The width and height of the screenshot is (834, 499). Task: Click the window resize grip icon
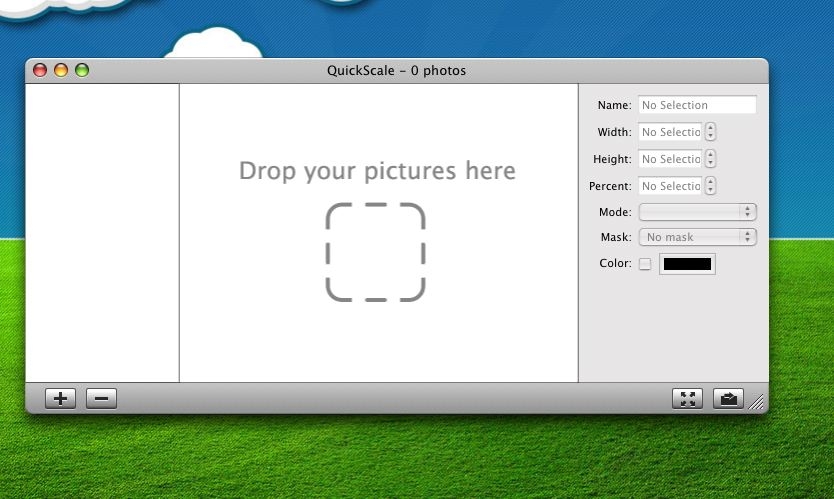tap(756, 402)
